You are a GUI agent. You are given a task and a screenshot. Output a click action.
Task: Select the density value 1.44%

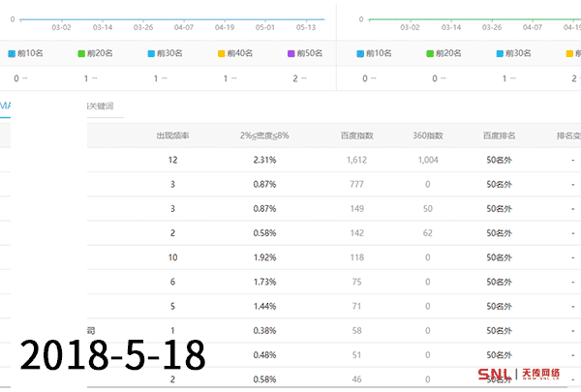pyautogui.click(x=264, y=307)
